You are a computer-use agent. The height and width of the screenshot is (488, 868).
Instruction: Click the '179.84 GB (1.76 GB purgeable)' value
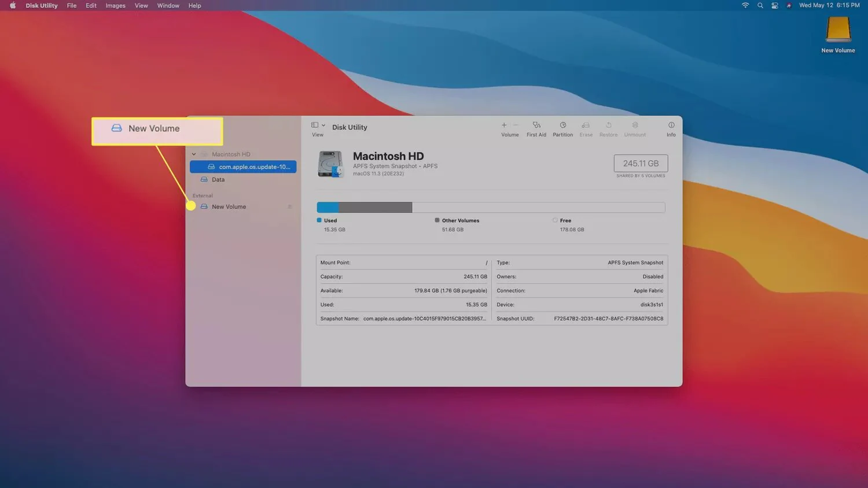point(451,291)
